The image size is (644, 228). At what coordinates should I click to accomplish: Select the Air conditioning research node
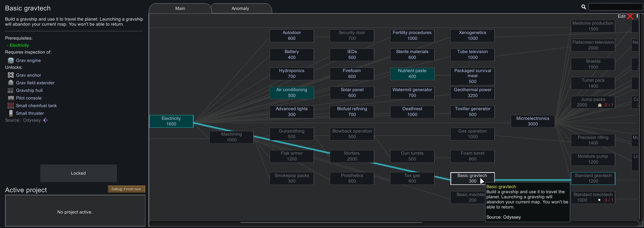point(292,93)
